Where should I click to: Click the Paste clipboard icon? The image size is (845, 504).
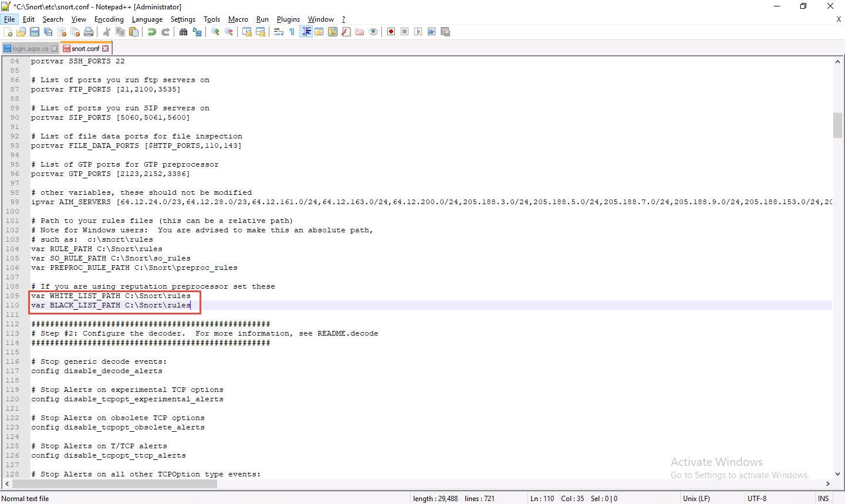coord(134,32)
